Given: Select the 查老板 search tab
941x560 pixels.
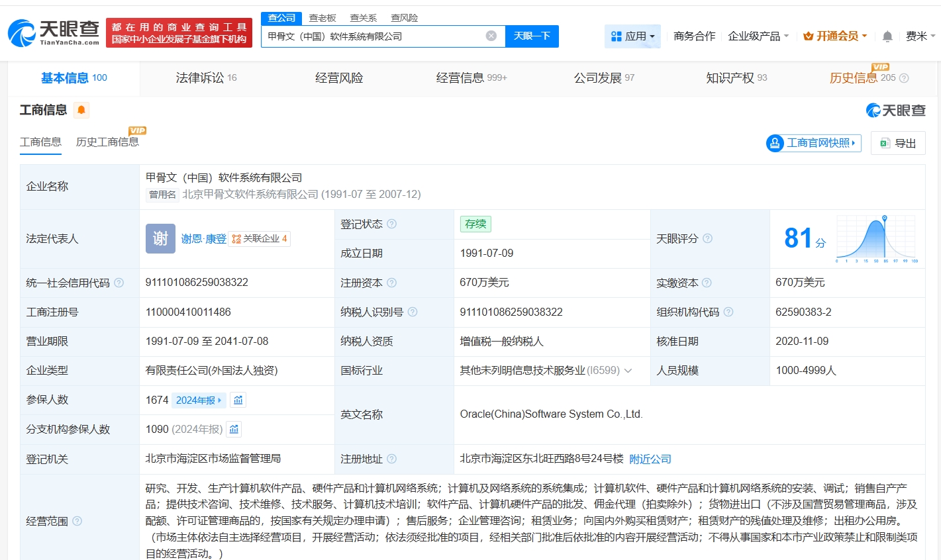Looking at the screenshot, I should coord(322,18).
